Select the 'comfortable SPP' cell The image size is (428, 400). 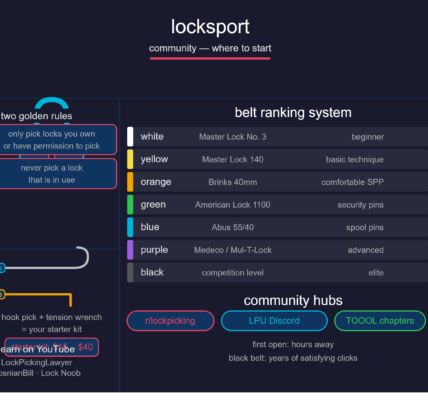353,182
